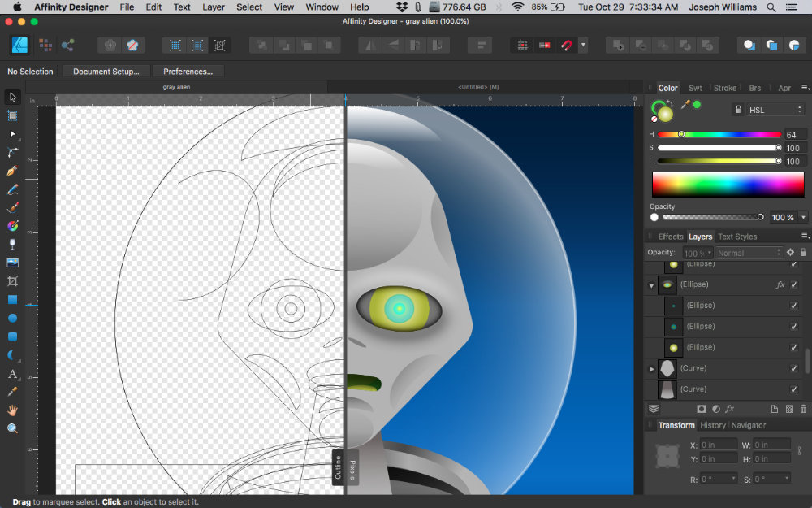Select the Transparency tool
Screen dimensions: 812x508
tap(12, 243)
